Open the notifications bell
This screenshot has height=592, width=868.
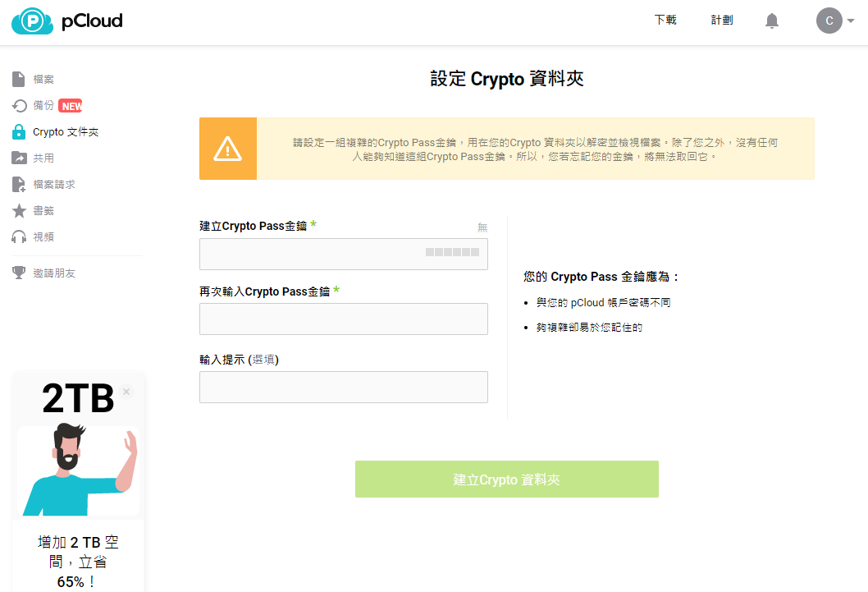click(771, 21)
